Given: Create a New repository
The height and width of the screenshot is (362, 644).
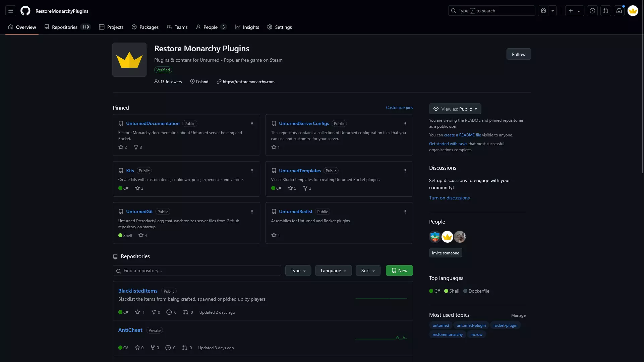Looking at the screenshot, I should tap(399, 271).
